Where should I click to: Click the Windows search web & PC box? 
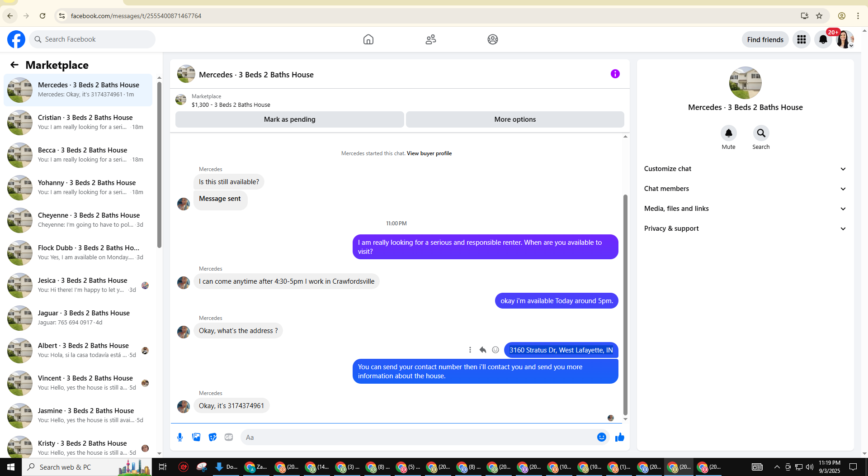pos(88,467)
